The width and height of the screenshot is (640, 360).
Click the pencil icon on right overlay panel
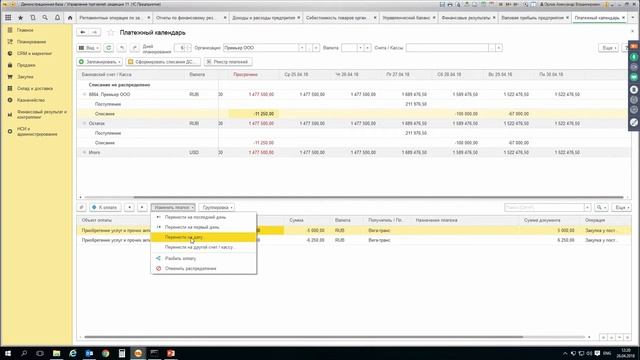[634, 122]
